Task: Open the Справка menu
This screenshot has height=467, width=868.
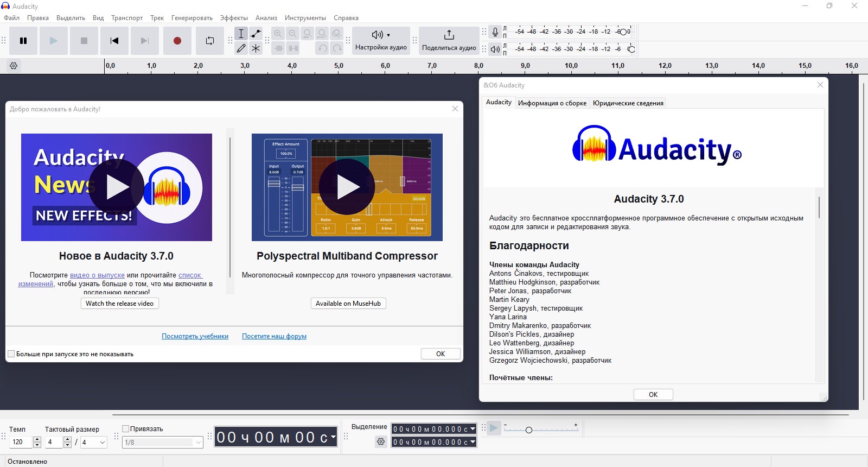Action: 346,18
